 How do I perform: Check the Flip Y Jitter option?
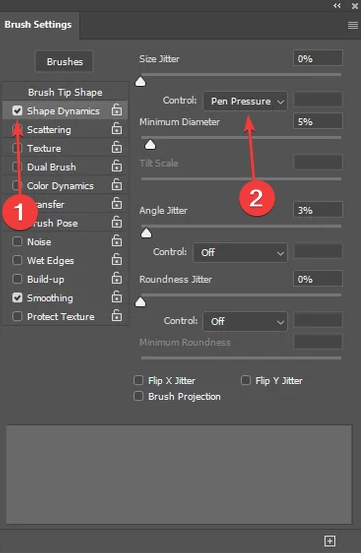tap(246, 380)
